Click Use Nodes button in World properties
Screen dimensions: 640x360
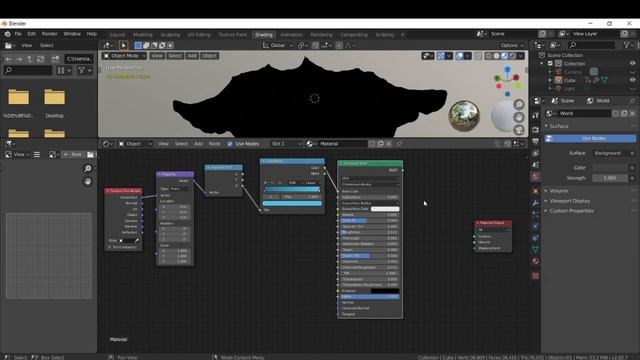[x=591, y=138]
